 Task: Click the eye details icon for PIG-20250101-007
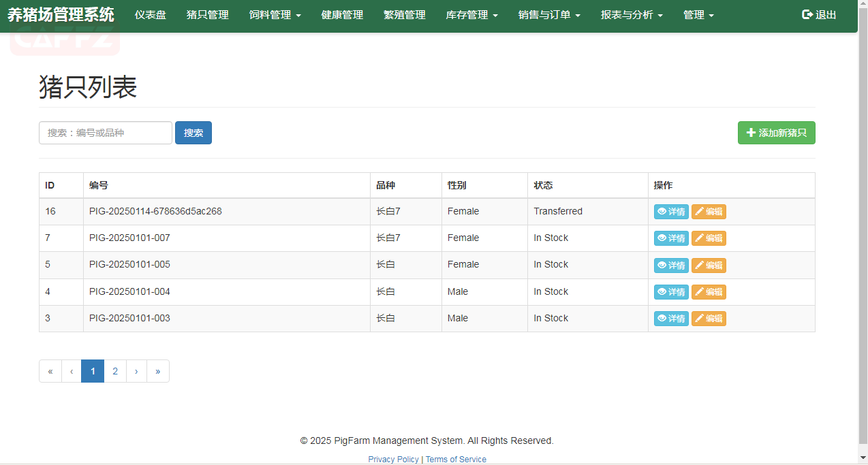point(662,238)
